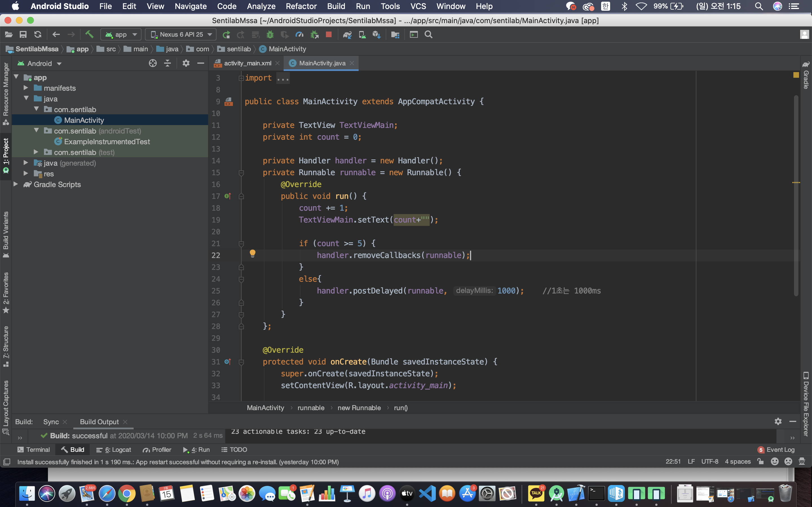Expand the res folder in project tree
This screenshot has width=812, height=507.
26,173
